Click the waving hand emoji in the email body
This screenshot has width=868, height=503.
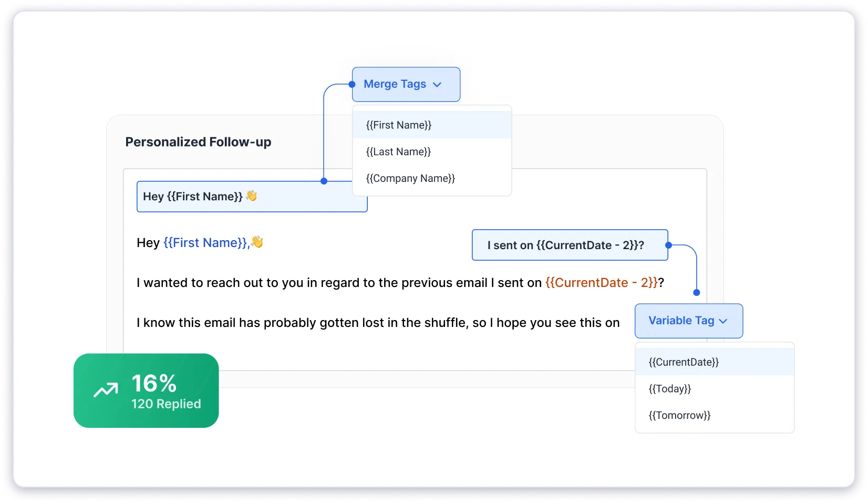click(257, 242)
